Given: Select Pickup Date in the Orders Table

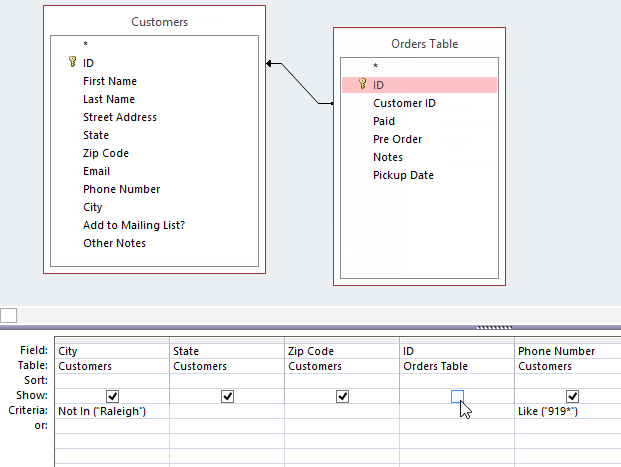Looking at the screenshot, I should (x=403, y=175).
